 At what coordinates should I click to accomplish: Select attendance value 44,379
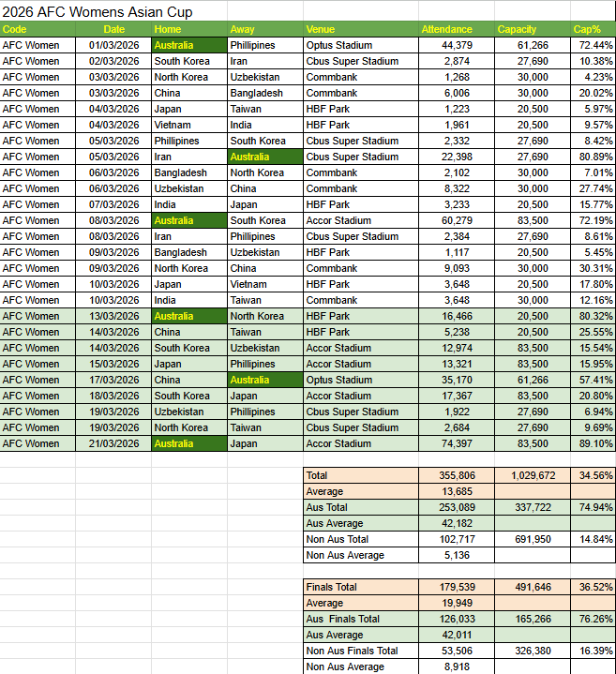(457, 45)
